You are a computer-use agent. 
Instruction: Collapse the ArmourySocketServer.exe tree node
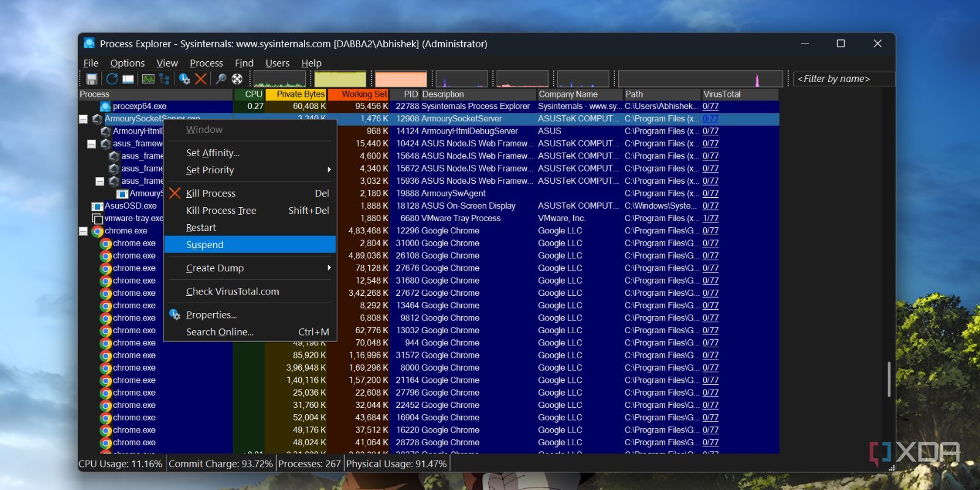click(x=83, y=119)
